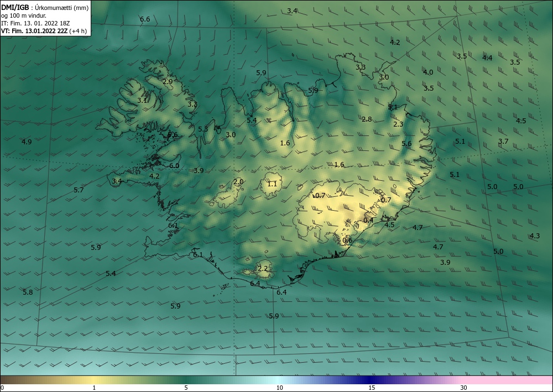Click the 5.7 value label
Screen dimensions: 553x392
click(79, 190)
